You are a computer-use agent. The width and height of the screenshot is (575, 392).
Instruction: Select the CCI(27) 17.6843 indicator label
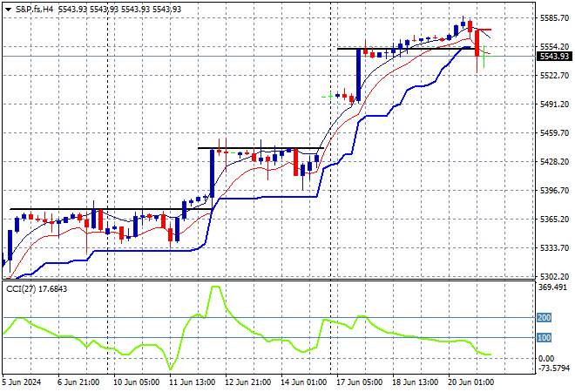click(x=37, y=289)
